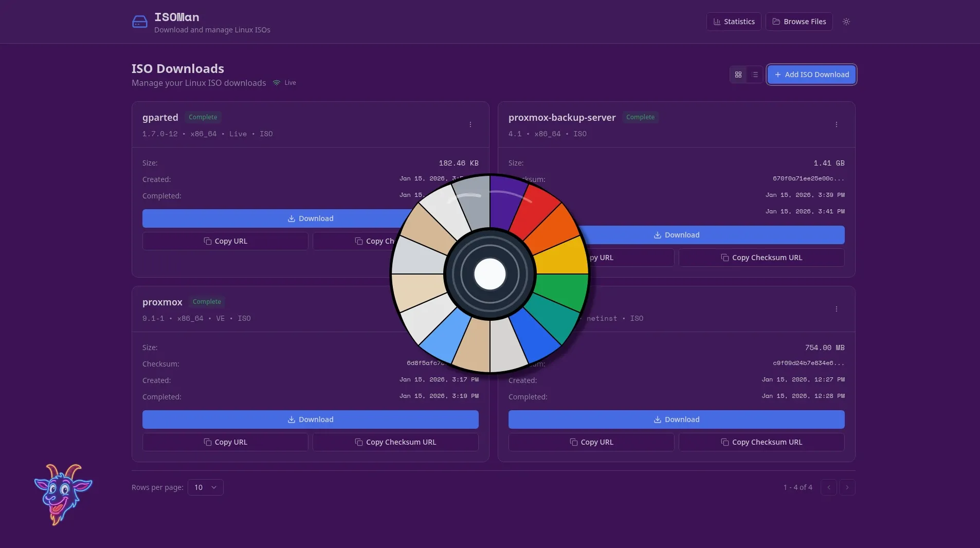Go to the next page with the right chevron

click(x=846, y=487)
